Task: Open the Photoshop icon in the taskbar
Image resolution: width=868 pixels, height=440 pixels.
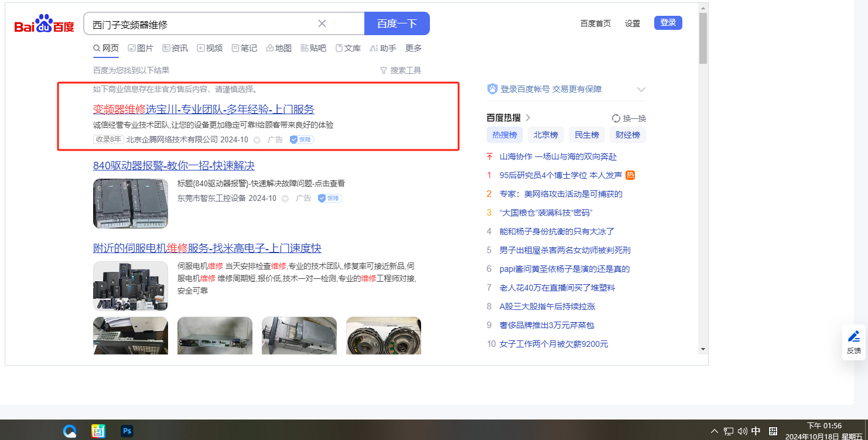Action: (x=127, y=431)
